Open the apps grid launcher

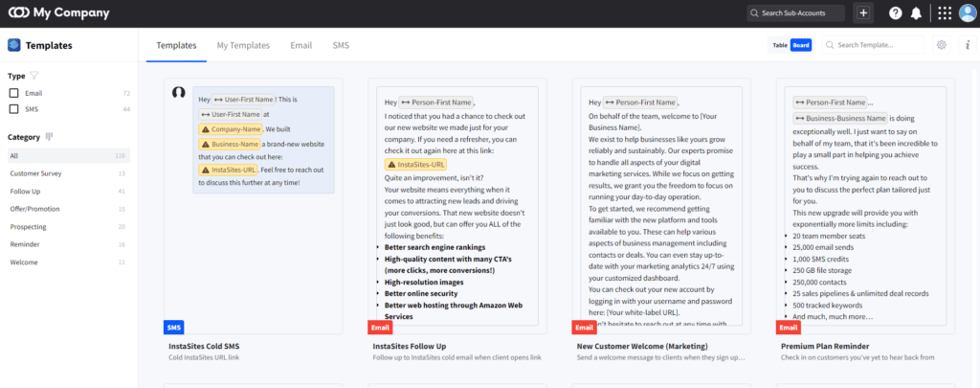click(x=945, y=13)
